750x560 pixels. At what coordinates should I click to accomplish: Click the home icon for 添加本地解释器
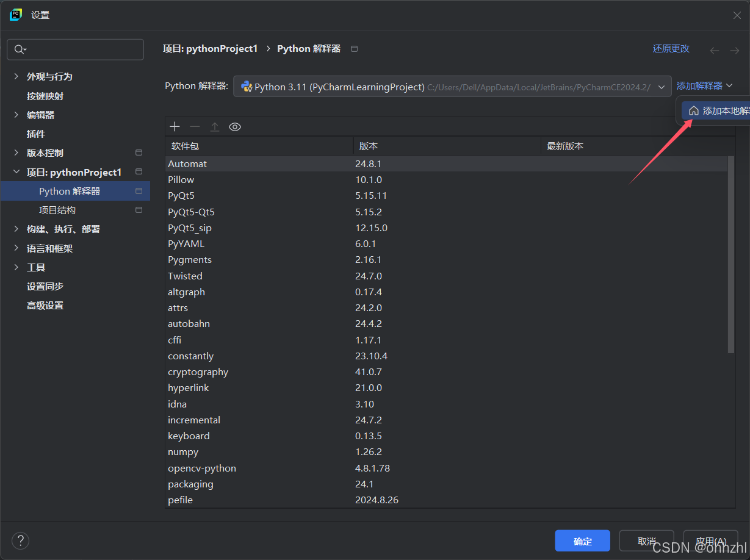[693, 111]
